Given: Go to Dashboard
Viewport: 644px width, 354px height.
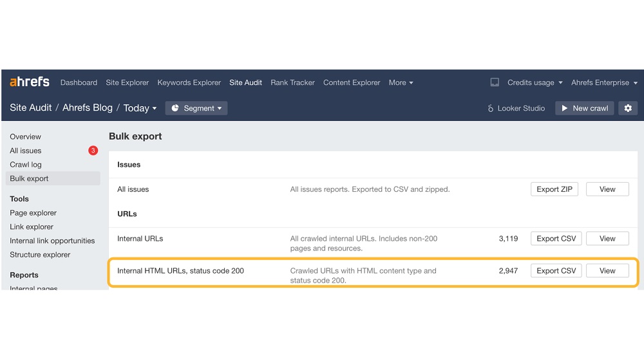Looking at the screenshot, I should pos(79,82).
